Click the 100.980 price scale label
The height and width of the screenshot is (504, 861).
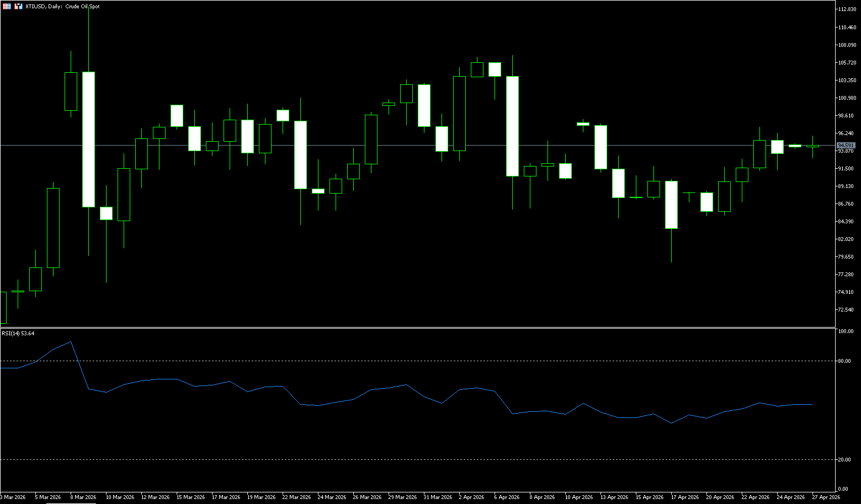[x=847, y=98]
